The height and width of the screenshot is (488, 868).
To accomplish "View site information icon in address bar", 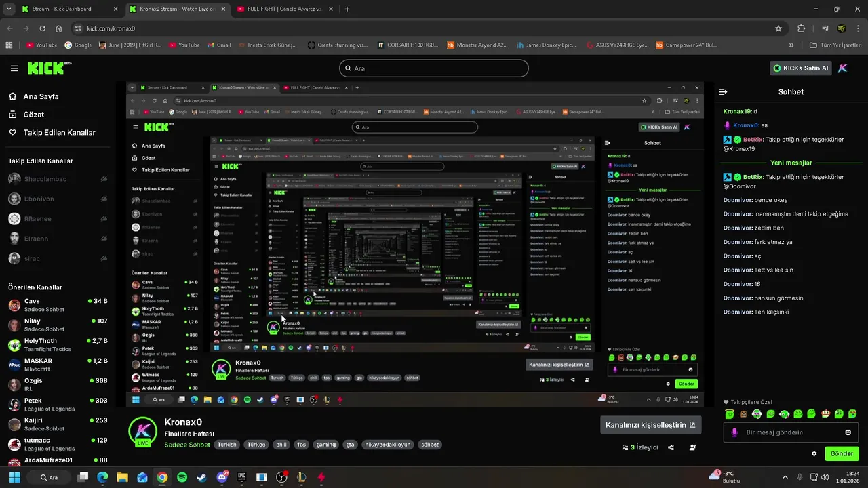I will pyautogui.click(x=79, y=28).
